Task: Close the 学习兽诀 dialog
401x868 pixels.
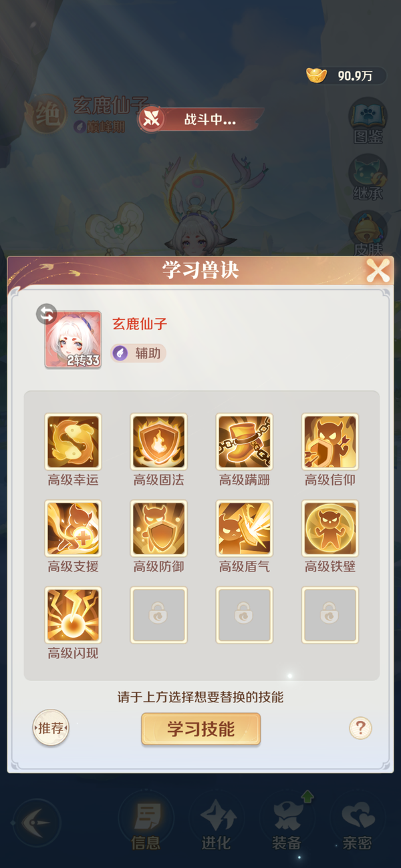Action: [x=378, y=271]
